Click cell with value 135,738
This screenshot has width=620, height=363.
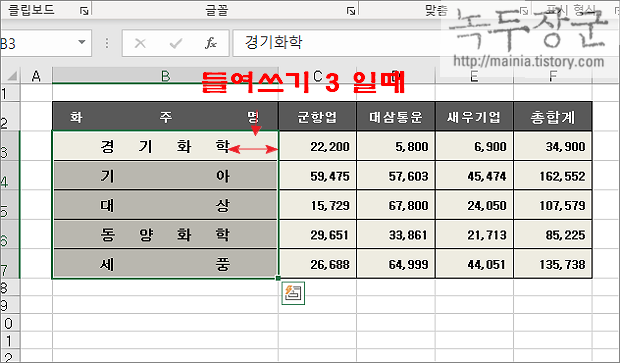553,264
